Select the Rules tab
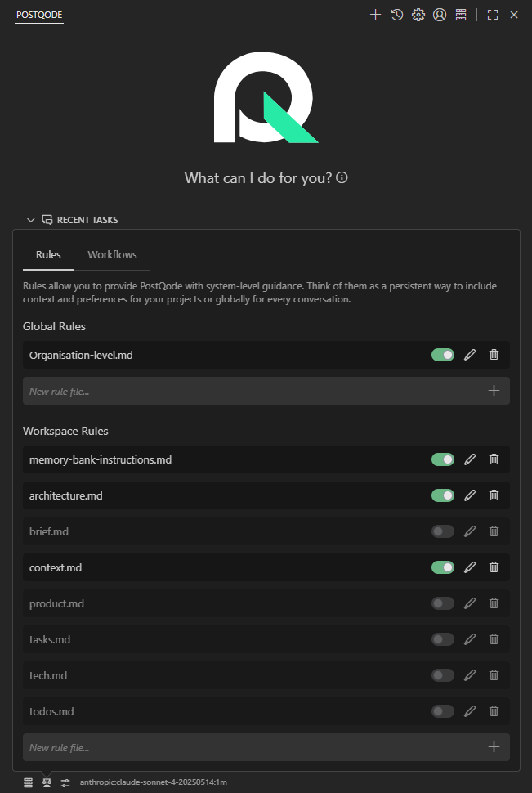The image size is (532, 793). tap(48, 255)
